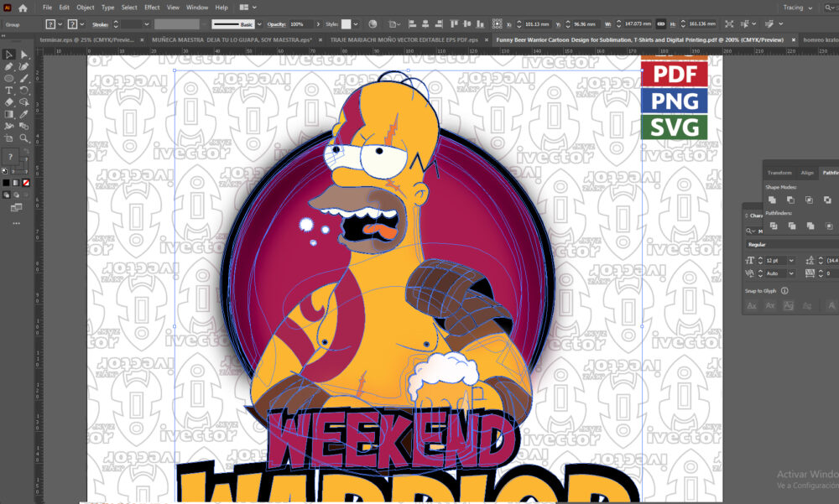Click the Gradient swatch button
The height and width of the screenshot is (504, 839).
tap(15, 183)
